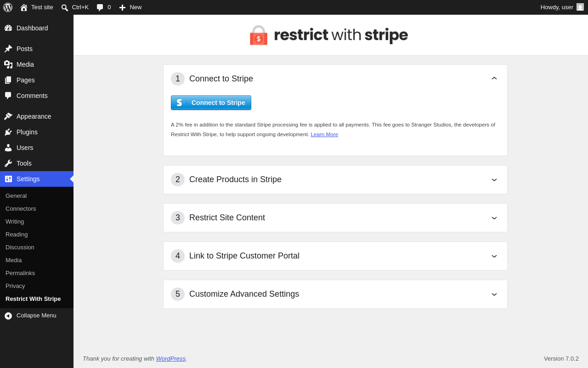Click the Restrict with Stripe lock logo
The width and height of the screenshot is (588, 368).
[259, 35]
